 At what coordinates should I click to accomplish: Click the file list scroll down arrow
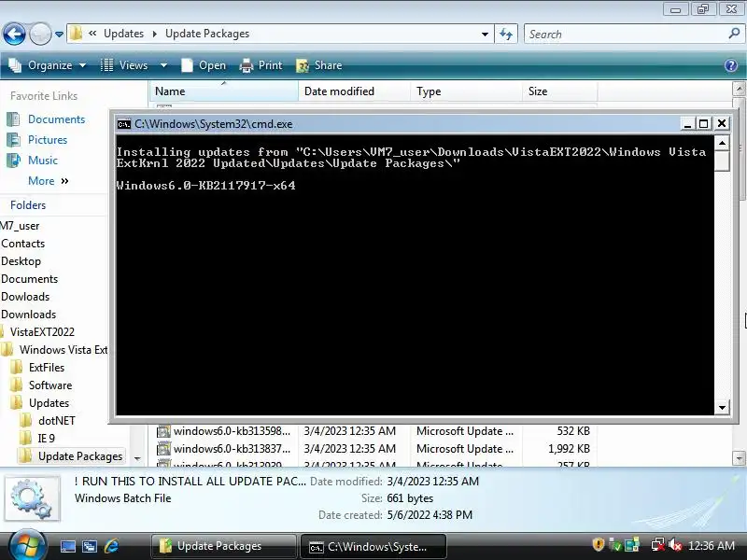[739, 458]
